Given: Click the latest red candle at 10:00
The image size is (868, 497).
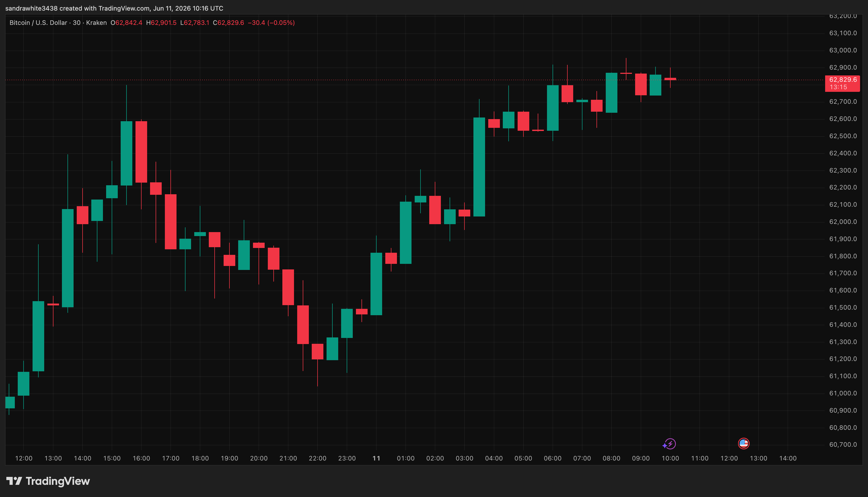Looking at the screenshot, I should 670,79.
